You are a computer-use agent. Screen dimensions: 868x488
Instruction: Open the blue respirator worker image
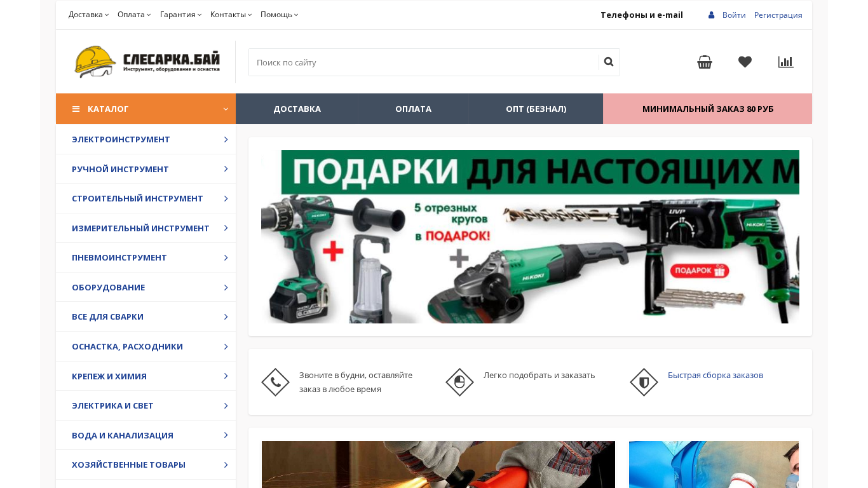click(714, 464)
